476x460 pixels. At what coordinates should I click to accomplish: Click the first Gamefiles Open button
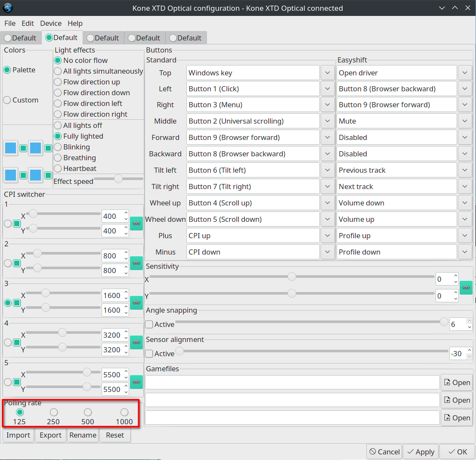457,382
